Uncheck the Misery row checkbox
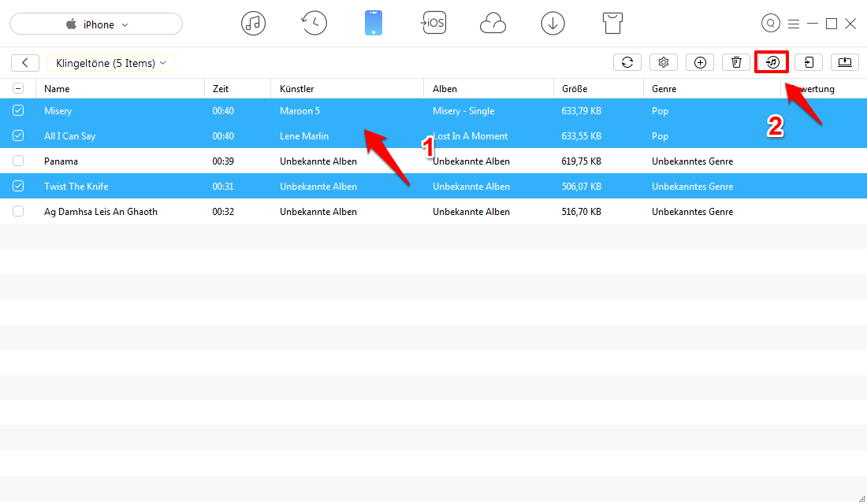Screen dimensions: 867x504 (18, 110)
